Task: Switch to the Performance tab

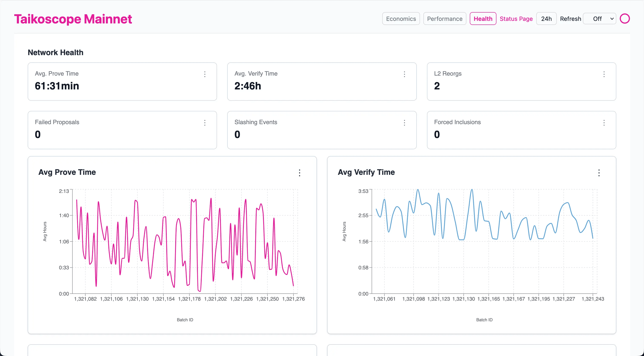Action: click(x=444, y=19)
